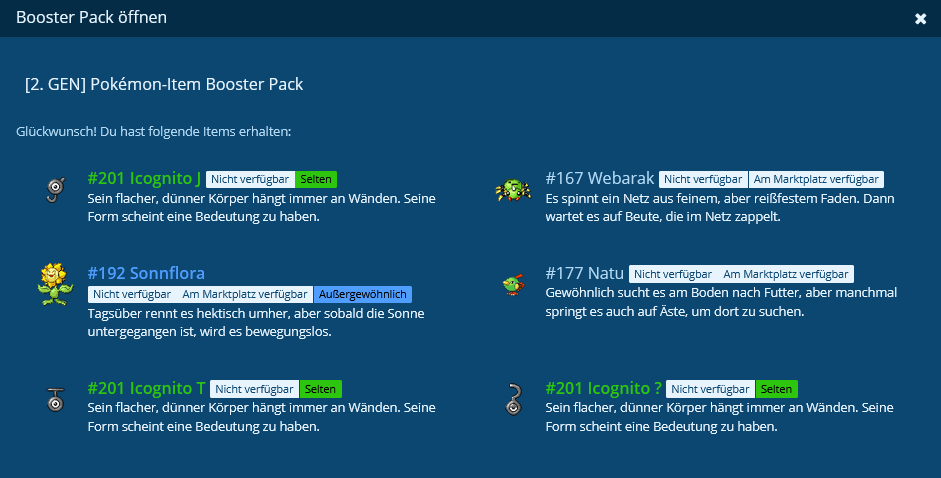Click the Icognito T sprite icon

[56, 399]
